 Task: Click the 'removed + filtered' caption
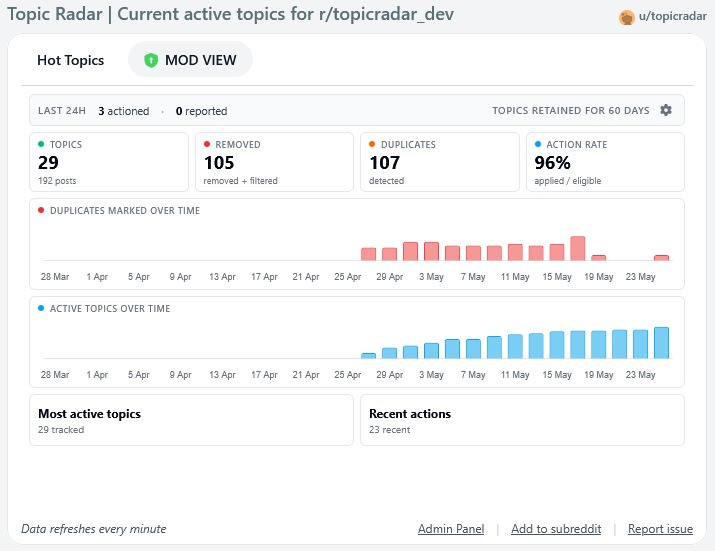(x=240, y=181)
